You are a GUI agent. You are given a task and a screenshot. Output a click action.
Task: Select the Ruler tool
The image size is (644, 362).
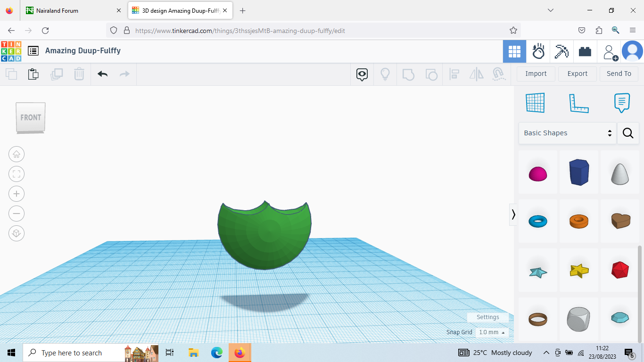pyautogui.click(x=579, y=103)
